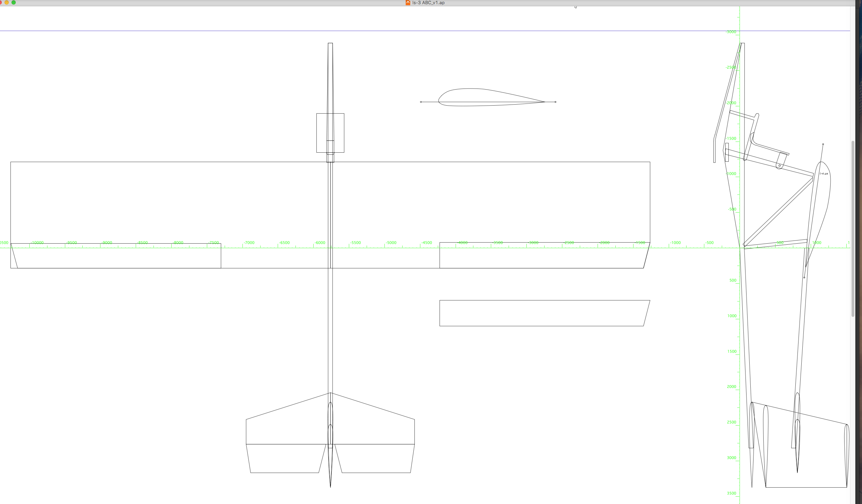Viewport: 862px width, 504px height.
Task: Click the vertical scrollbar thumb on right edge
Action: click(x=853, y=228)
